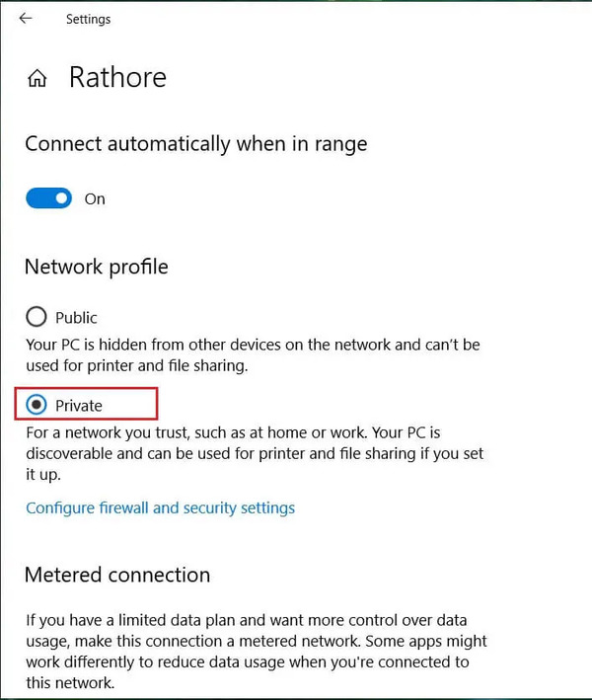Viewport: 592px width, 700px height.
Task: Click the 'Network profile' section heading
Action: coord(97,267)
